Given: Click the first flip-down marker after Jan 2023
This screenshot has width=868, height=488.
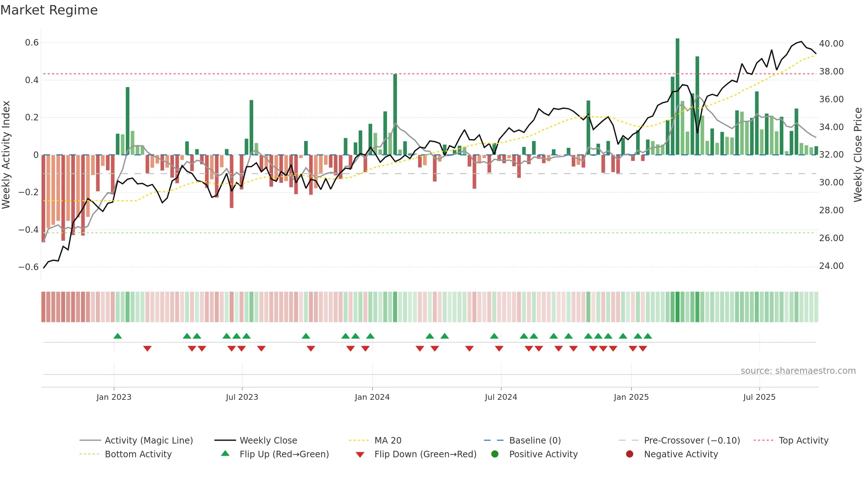Looking at the screenshot, I should point(147,348).
